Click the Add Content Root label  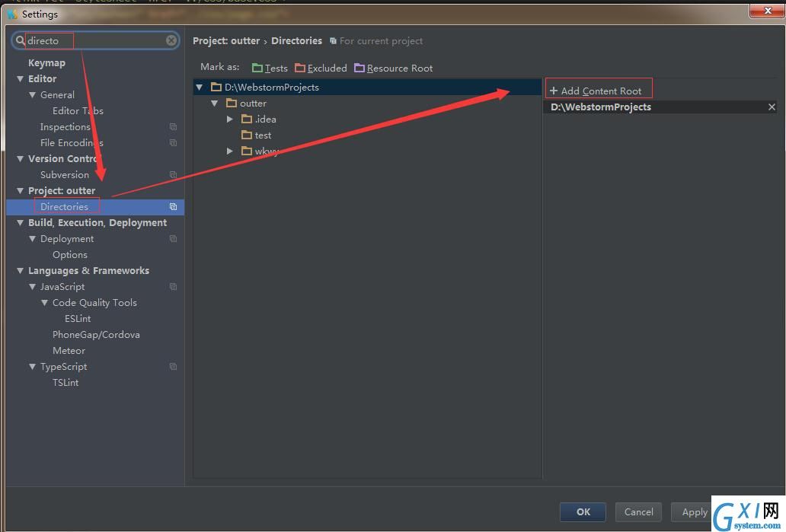pos(601,91)
